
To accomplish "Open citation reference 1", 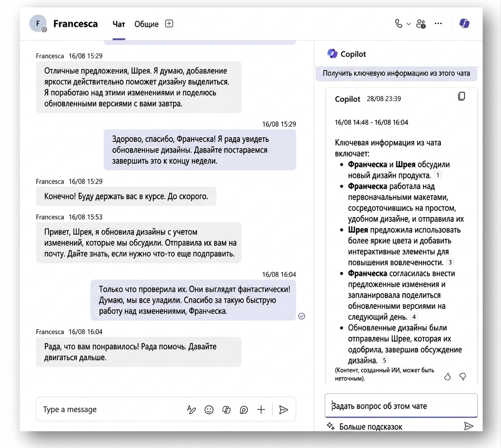I will (438, 175).
